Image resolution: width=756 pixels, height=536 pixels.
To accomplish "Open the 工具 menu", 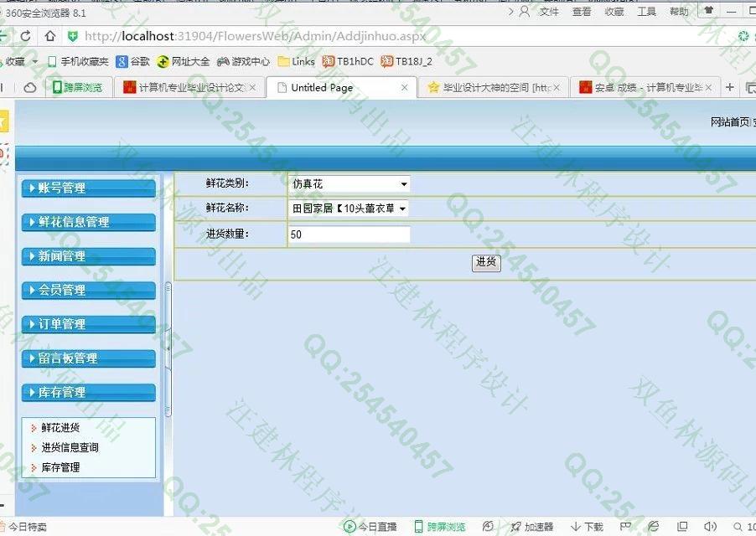I will click(x=646, y=12).
